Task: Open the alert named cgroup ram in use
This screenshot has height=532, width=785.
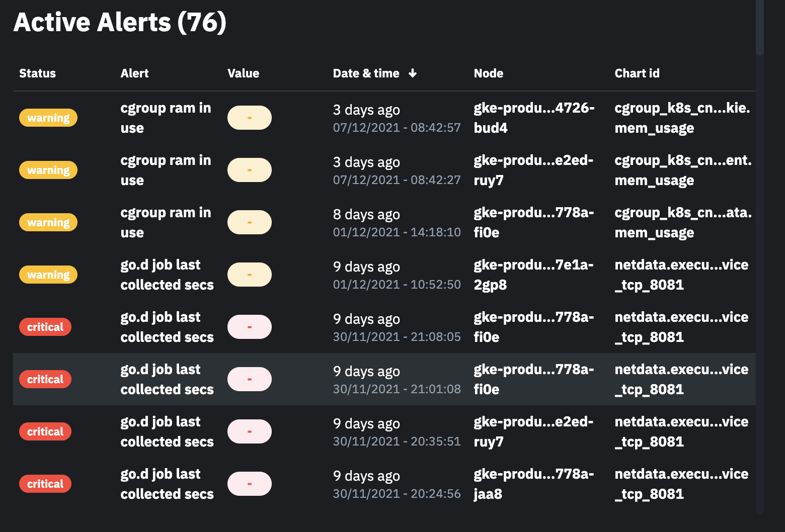Action: (x=166, y=118)
